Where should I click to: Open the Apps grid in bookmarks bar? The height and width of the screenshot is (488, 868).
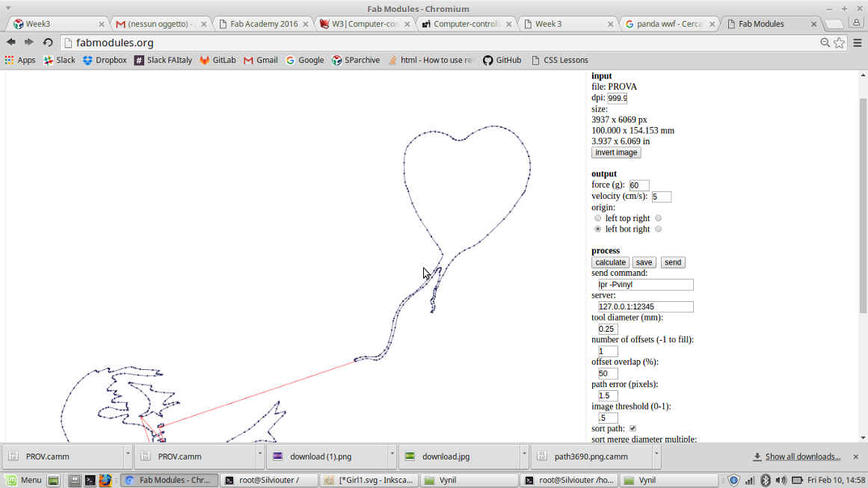click(20, 60)
